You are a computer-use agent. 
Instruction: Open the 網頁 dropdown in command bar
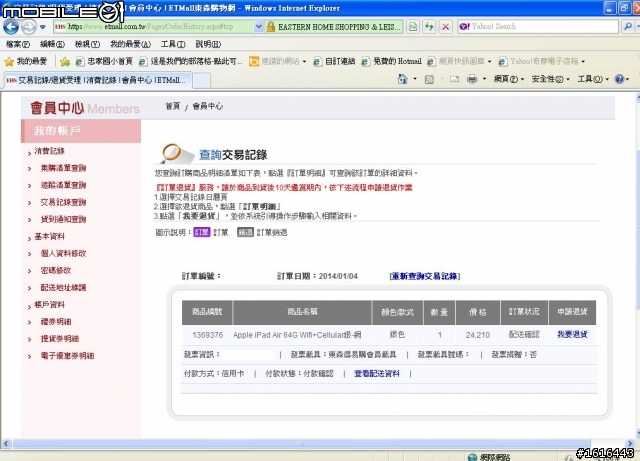point(507,78)
